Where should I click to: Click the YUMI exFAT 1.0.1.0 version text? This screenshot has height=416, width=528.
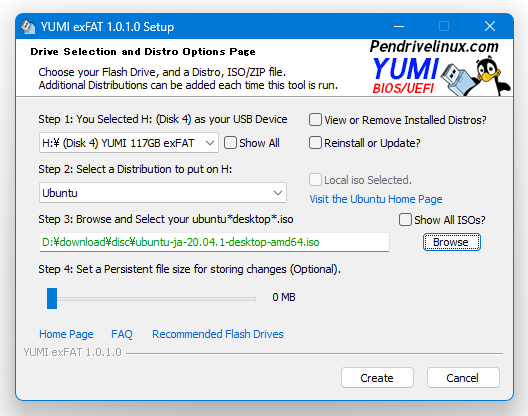coord(72,352)
